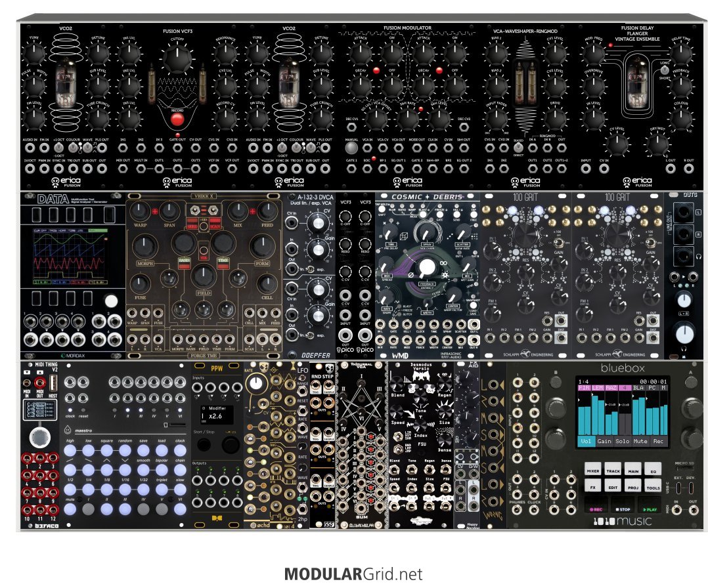This screenshot has width=708, height=588.
Task: Click the red MIDI OUT jack
Action: [39, 383]
